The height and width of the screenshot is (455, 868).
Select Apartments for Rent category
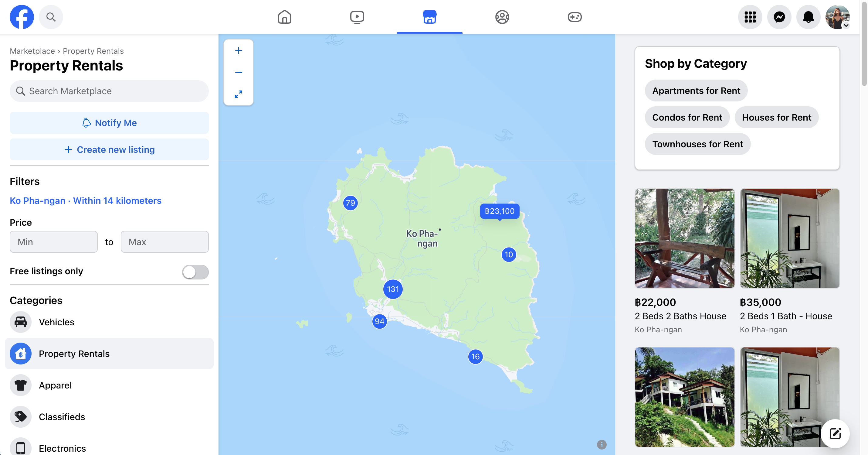(696, 90)
